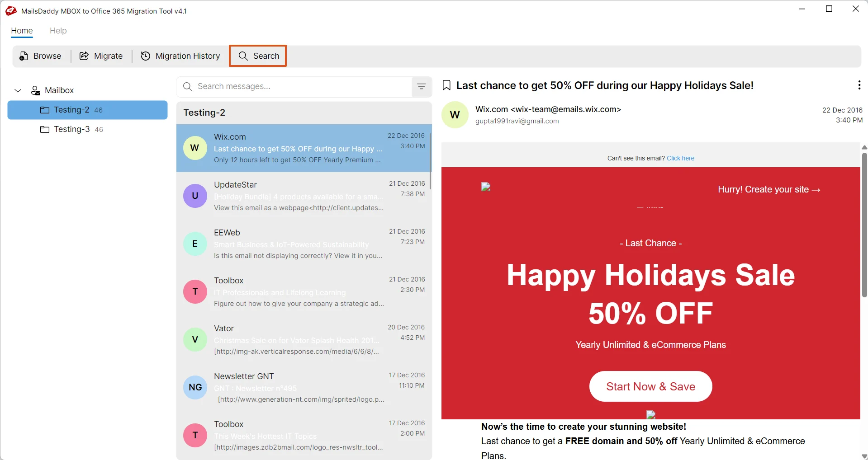868x460 pixels.
Task: Click the magnifier icon inside the search field
Action: pos(187,87)
